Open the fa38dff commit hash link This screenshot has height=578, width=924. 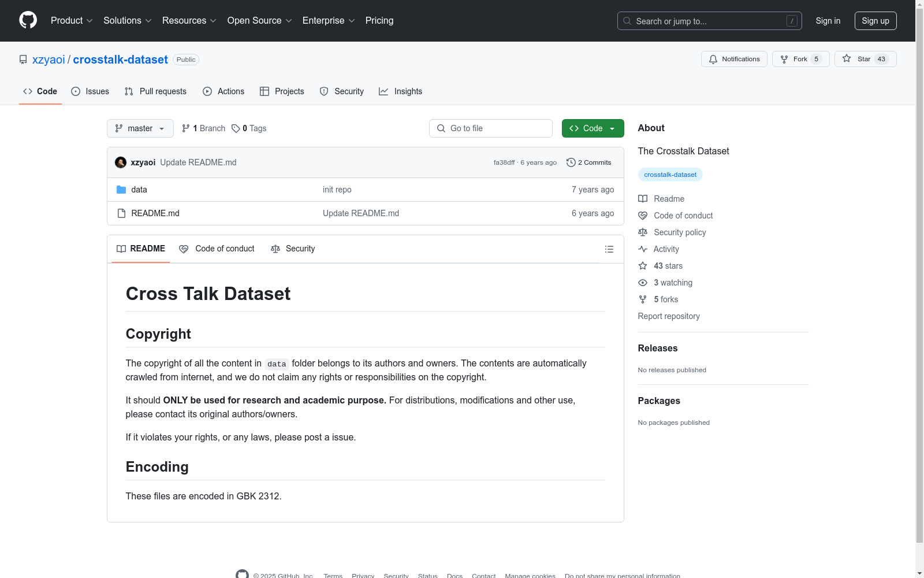(x=504, y=162)
